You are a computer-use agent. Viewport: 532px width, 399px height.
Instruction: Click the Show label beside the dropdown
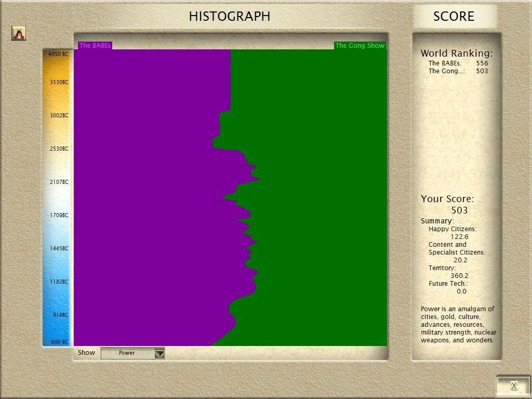coord(87,353)
